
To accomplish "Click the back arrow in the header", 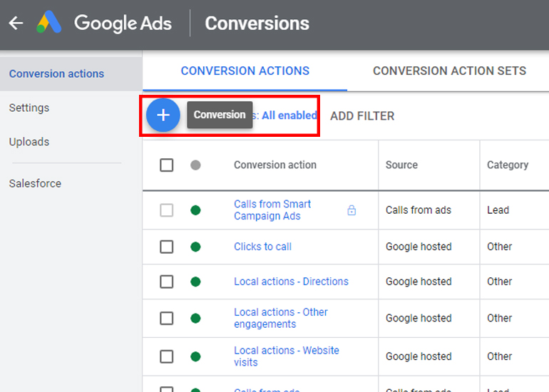I will coord(16,24).
